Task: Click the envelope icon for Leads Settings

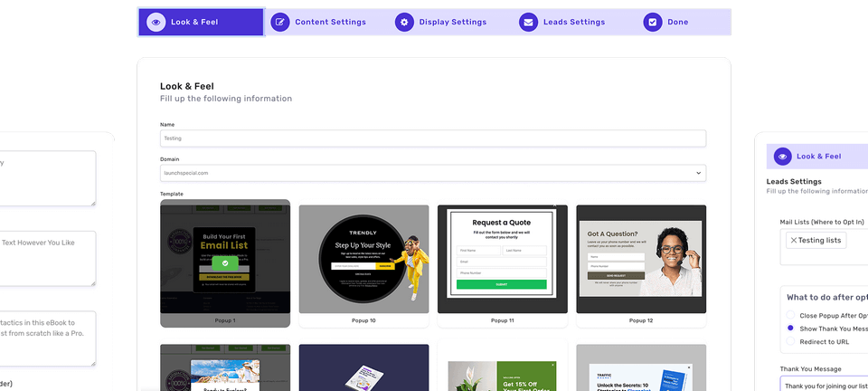Action: point(529,22)
